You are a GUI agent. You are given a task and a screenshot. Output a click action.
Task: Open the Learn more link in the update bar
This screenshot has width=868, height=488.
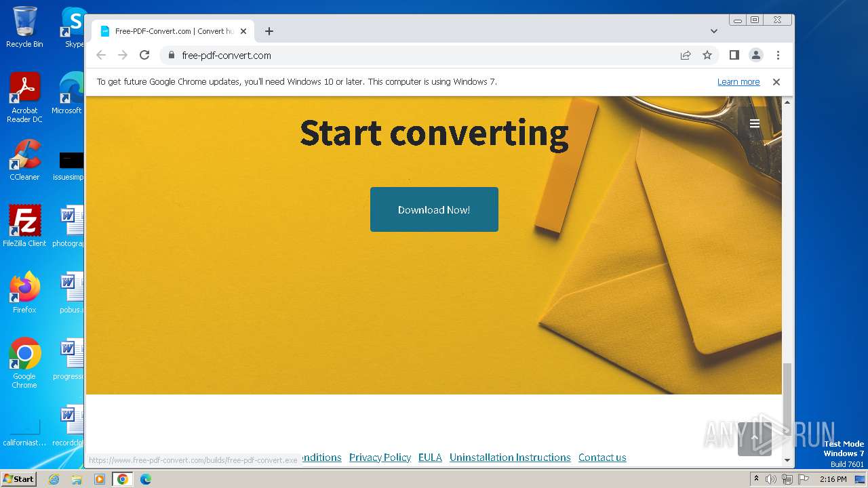(x=738, y=81)
